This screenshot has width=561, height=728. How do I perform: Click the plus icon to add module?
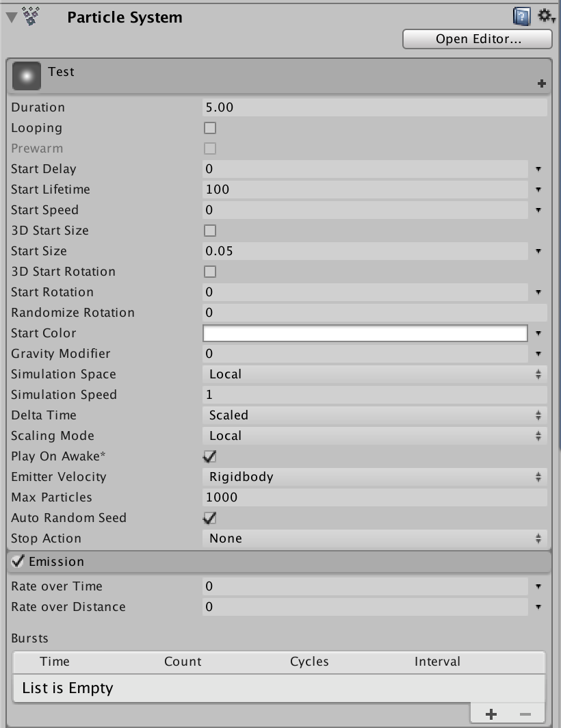click(542, 83)
